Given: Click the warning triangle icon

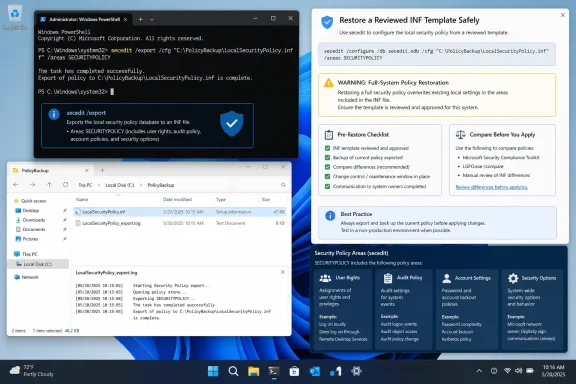Looking at the screenshot, I should pos(328,83).
